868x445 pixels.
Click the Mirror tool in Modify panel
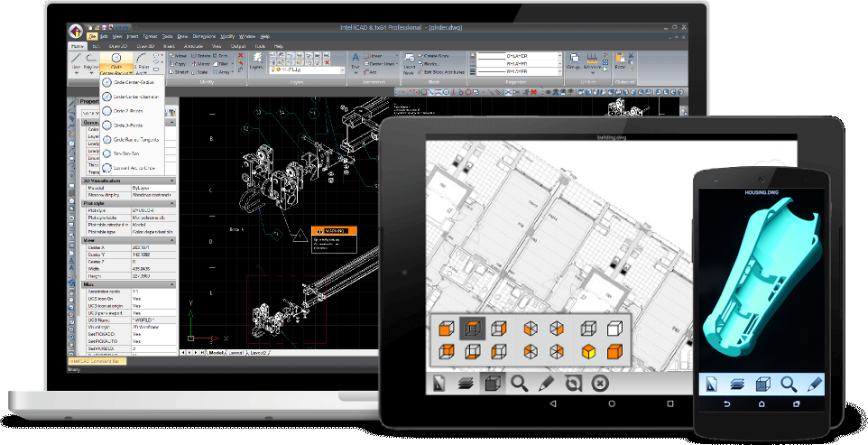pos(201,64)
